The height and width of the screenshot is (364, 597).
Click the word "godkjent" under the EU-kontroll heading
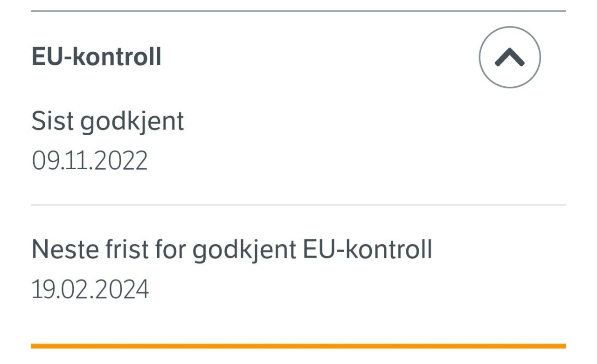(x=132, y=122)
